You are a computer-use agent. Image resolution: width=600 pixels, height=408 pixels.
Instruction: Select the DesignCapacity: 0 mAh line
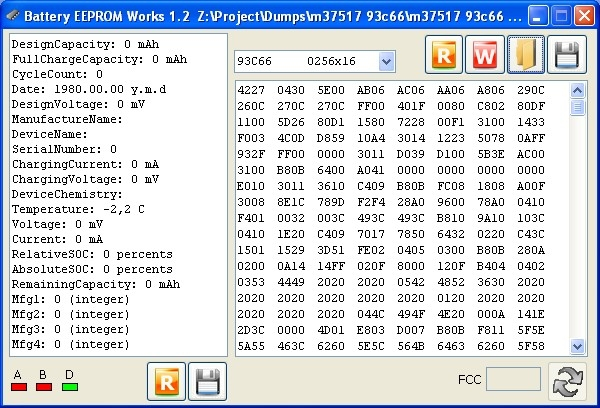point(85,44)
